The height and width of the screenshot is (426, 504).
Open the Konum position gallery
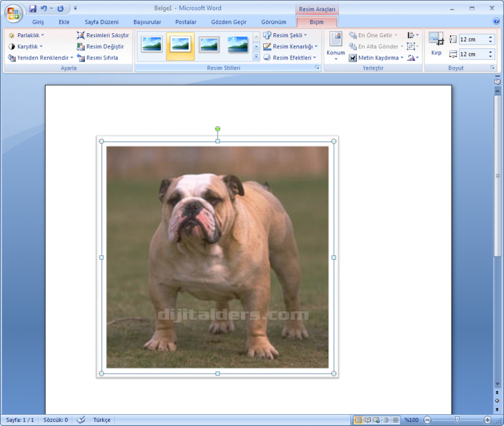point(336,46)
